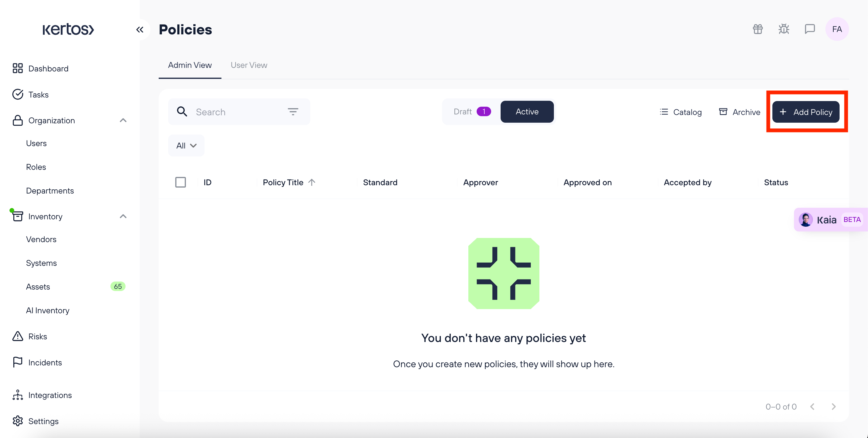
Task: Switch to Admin View tab
Action: click(190, 65)
